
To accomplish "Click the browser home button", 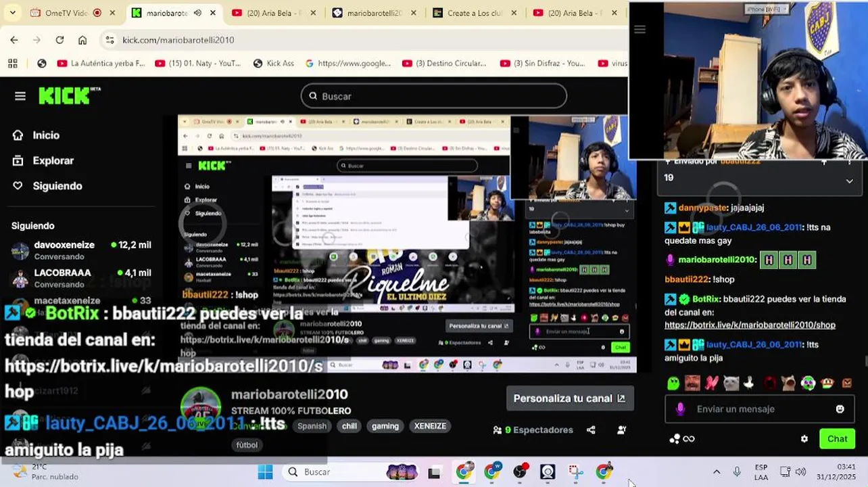I will (82, 40).
